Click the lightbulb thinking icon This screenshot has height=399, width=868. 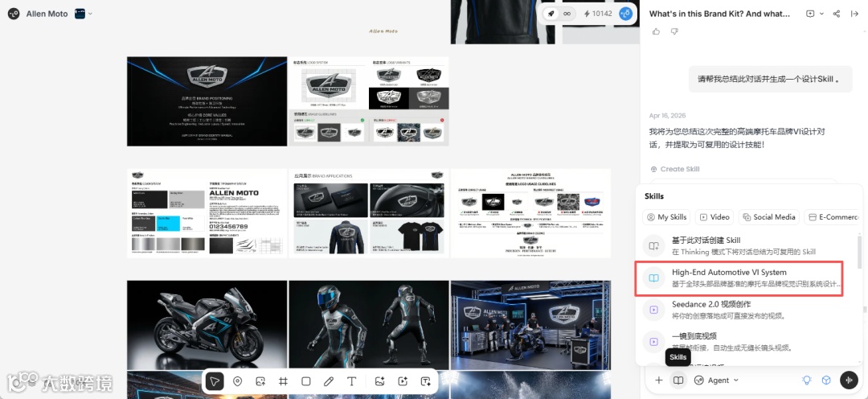click(x=807, y=380)
